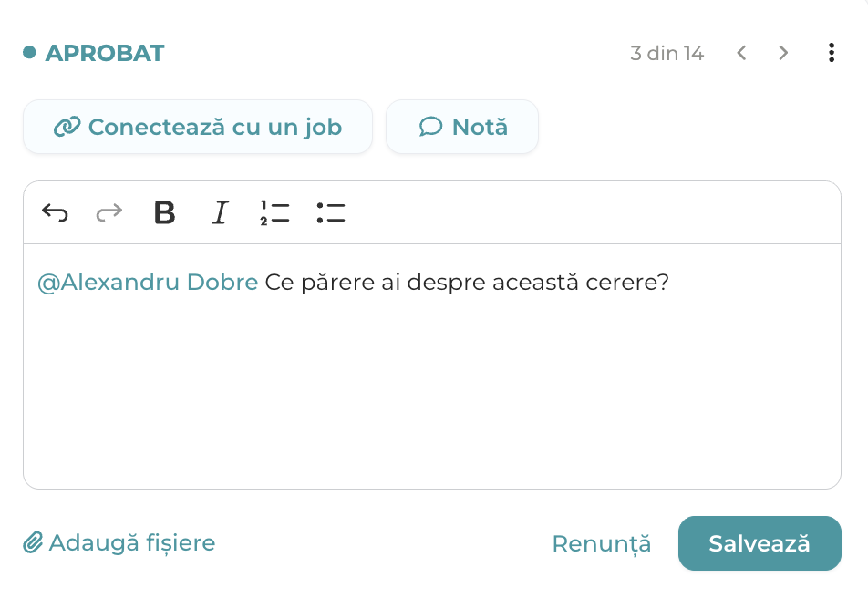
Task: Click the Adaugă fișiere link
Action: (x=119, y=542)
